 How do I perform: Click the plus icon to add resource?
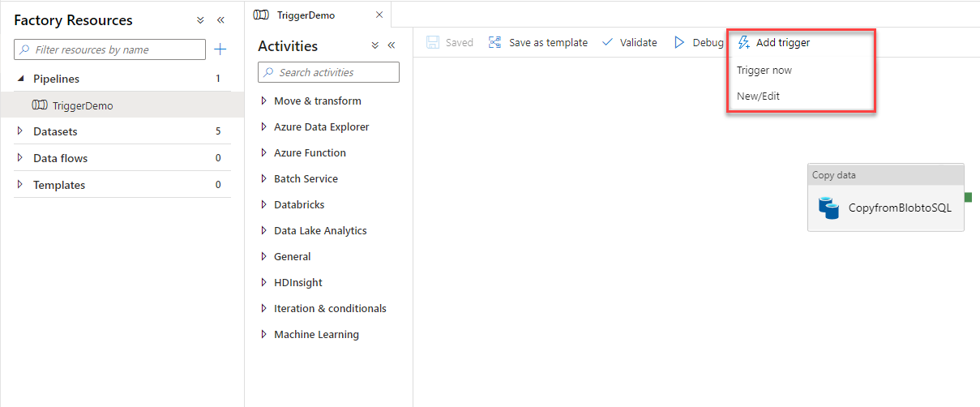pos(220,49)
